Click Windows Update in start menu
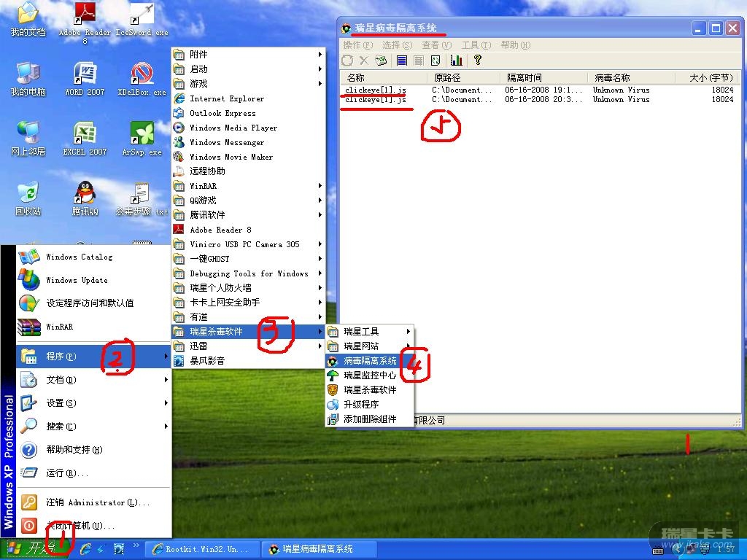This screenshot has height=560, width=747. (93, 280)
